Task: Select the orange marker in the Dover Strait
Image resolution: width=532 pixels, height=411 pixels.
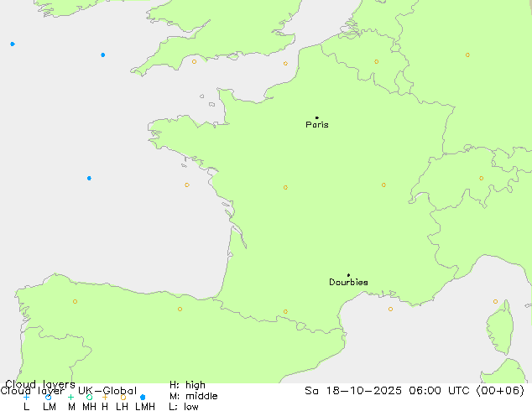Action: (285, 64)
